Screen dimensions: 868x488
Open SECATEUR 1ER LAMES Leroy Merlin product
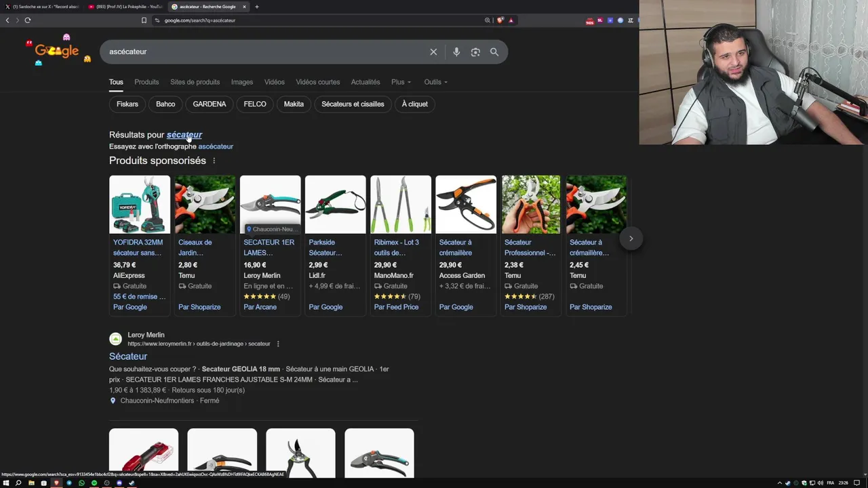[x=269, y=247]
